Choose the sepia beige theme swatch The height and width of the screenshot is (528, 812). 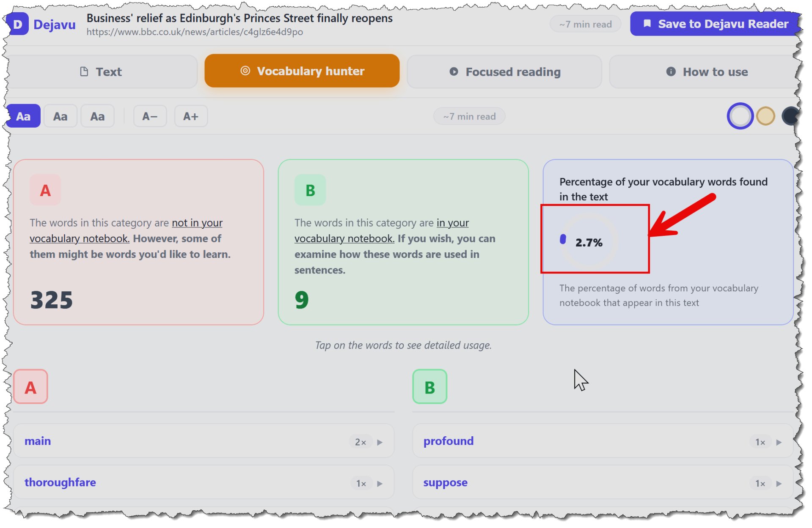pos(765,116)
